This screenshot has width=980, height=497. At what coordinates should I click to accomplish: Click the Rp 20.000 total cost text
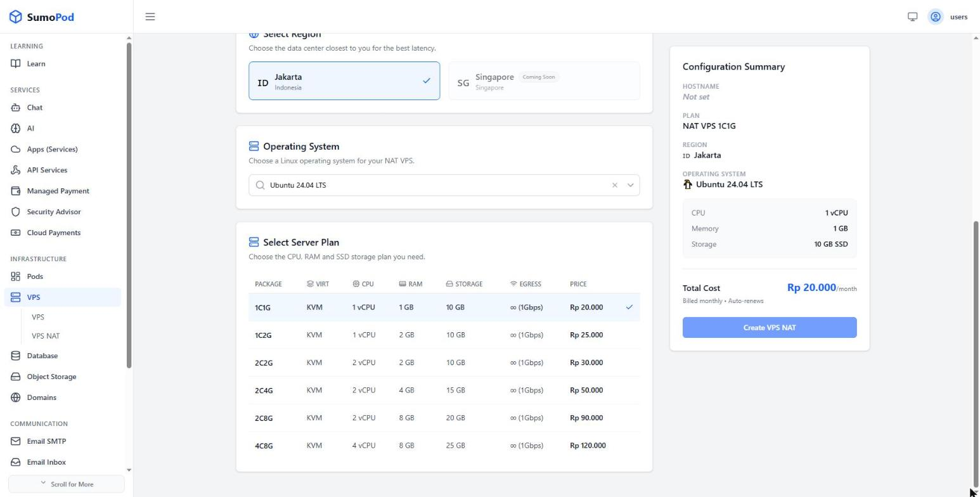click(x=811, y=288)
